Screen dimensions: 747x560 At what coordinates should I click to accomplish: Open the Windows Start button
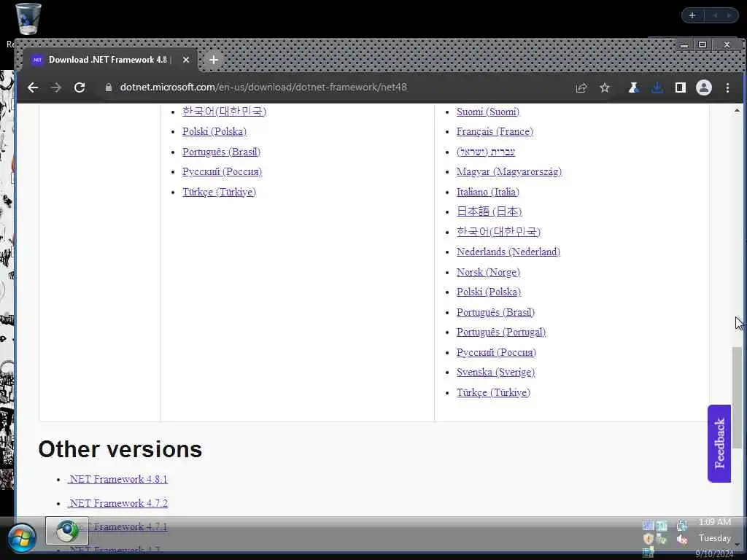(21, 539)
